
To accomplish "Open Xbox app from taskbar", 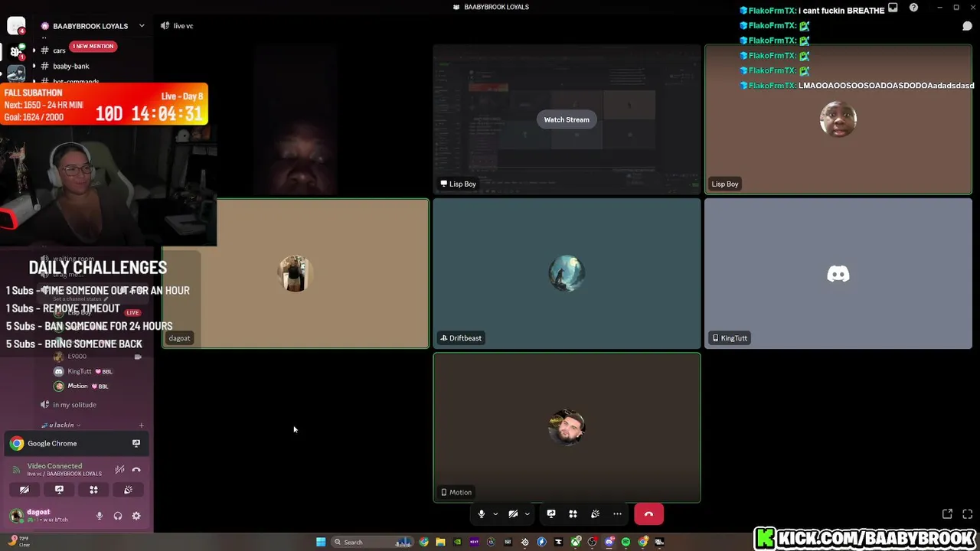I will tap(575, 542).
